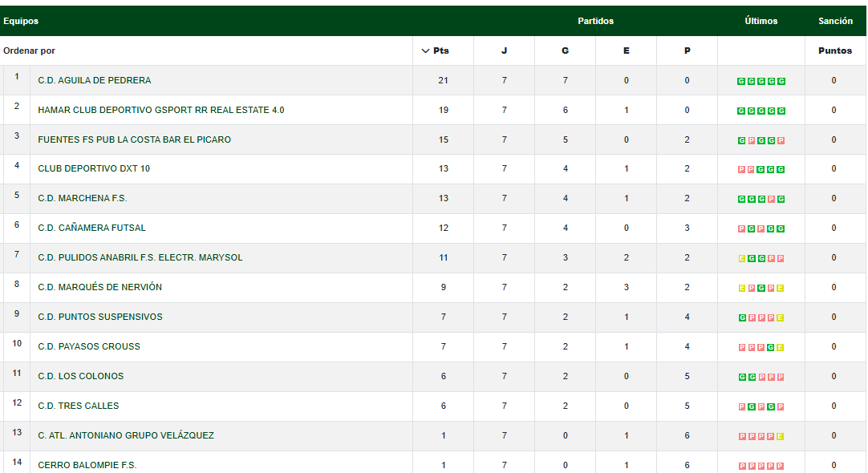This screenshot has height=473, width=868.
Task: Click yellow E badge for Pulidos Anabril
Action: coord(741,259)
